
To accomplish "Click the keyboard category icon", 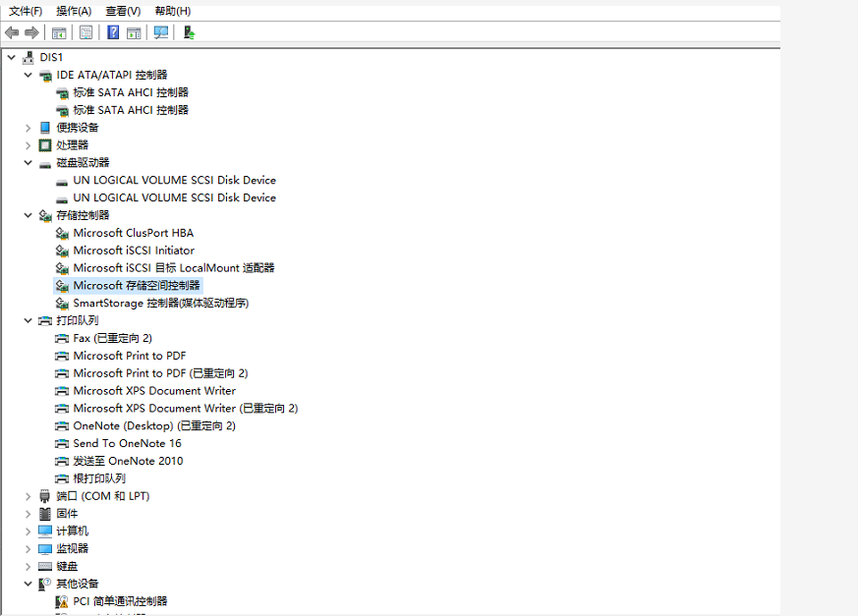I will [45, 566].
